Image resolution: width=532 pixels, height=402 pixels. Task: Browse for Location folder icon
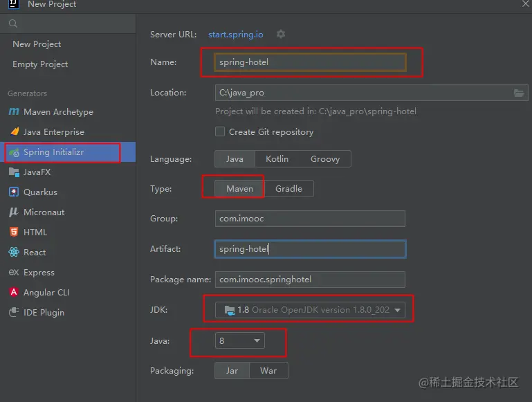[x=519, y=93]
